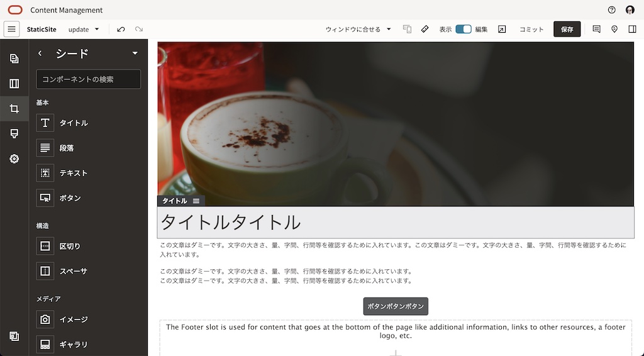Viewport: 644px width, 356px height.
Task: Toggle the right side panel icon
Action: pos(632,30)
